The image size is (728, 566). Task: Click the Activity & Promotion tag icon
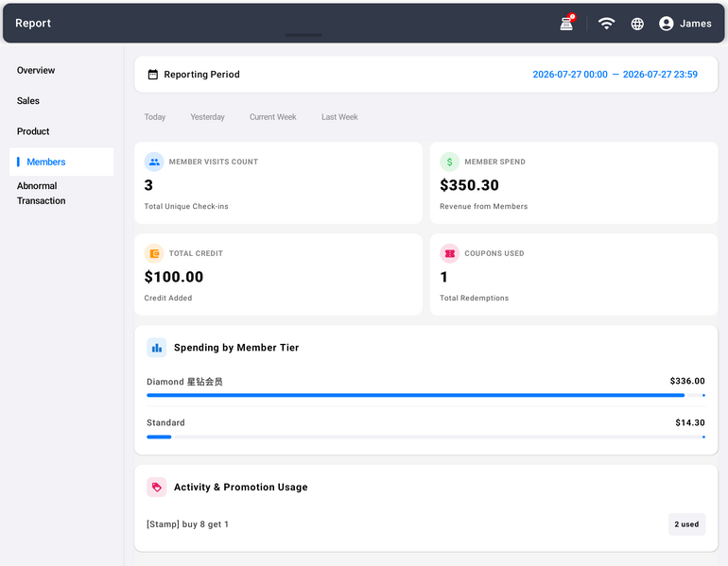tap(156, 488)
